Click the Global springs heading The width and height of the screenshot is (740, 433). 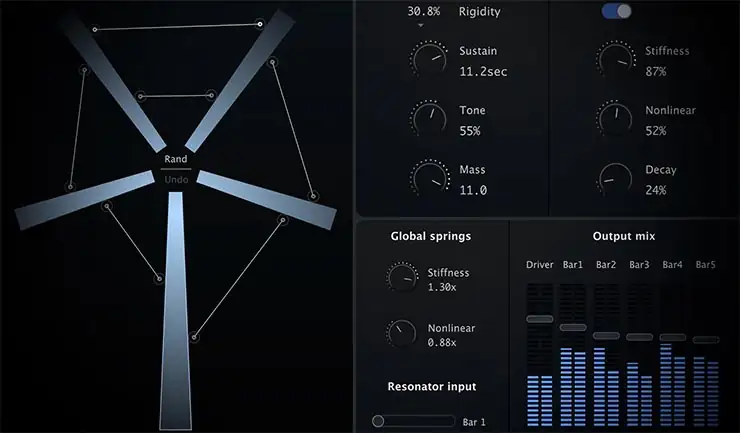click(x=430, y=236)
